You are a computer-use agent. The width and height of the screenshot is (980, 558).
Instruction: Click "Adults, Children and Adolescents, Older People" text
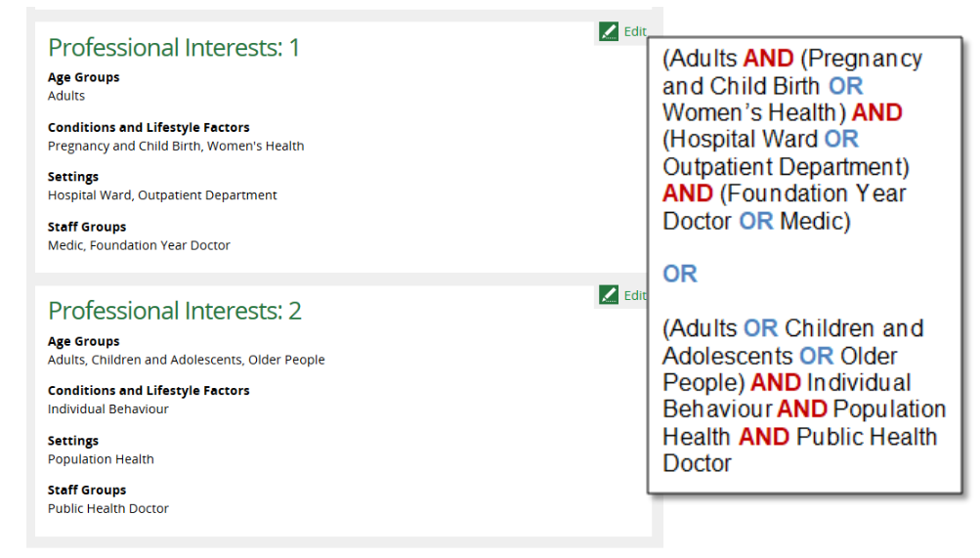186,360
